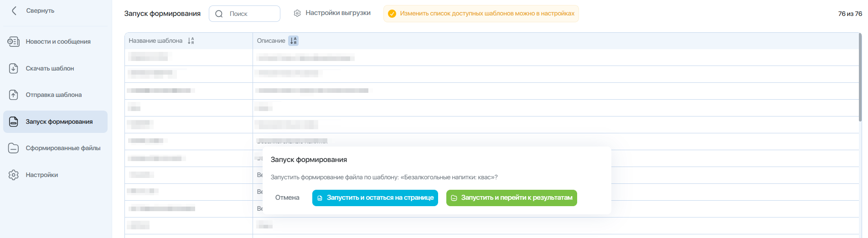Image resolution: width=868 pixels, height=238 pixels.
Task: Click the 76 из 76 counter
Action: tap(850, 14)
